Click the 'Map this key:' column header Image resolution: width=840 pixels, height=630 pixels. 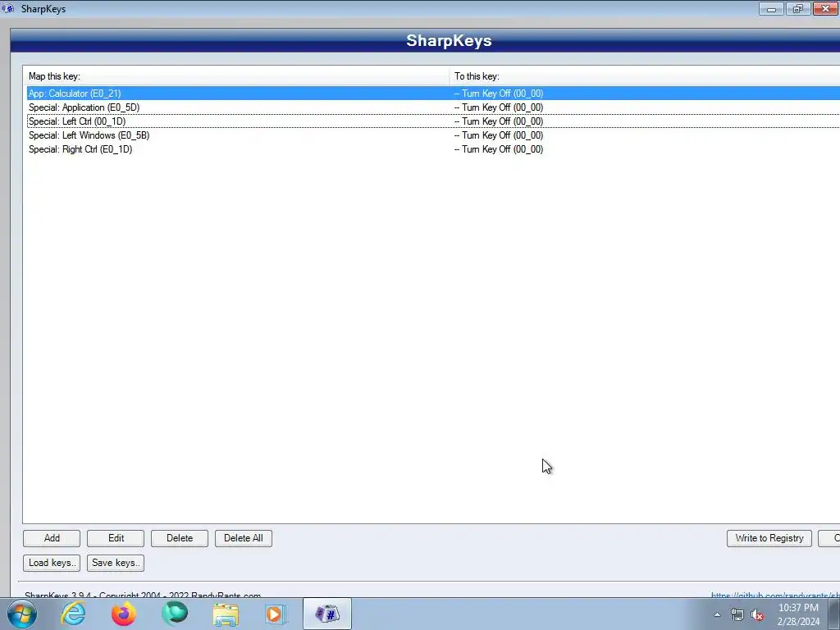(x=235, y=76)
